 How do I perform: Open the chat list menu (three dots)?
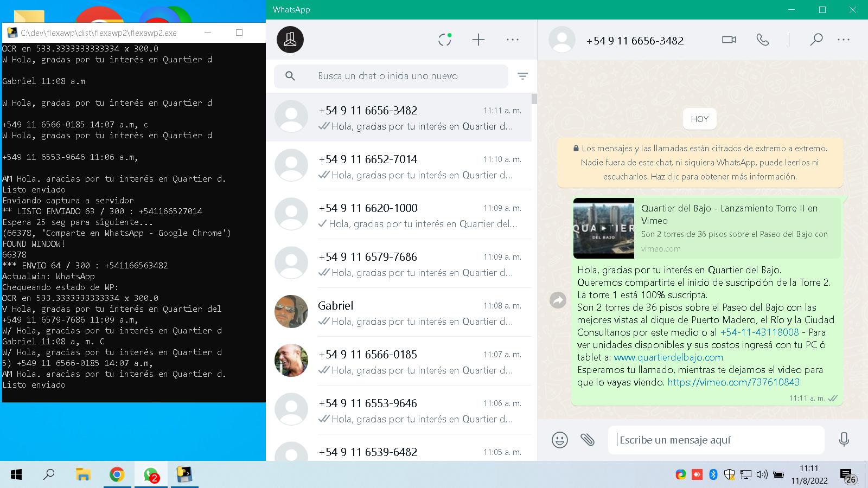(x=513, y=40)
